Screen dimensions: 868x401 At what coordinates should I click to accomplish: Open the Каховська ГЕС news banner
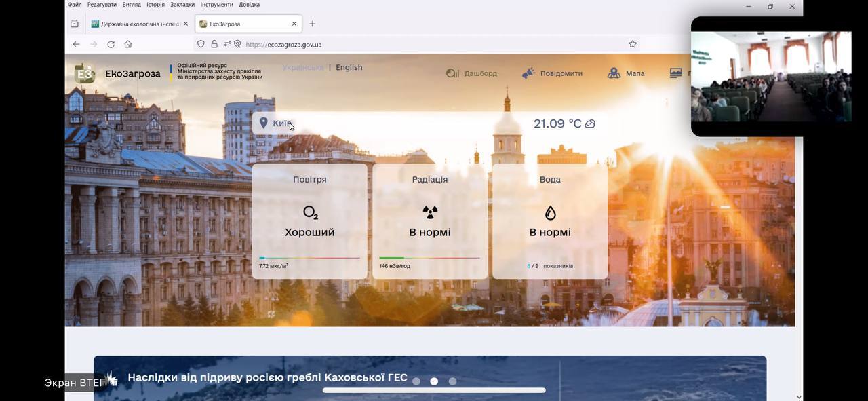click(x=267, y=378)
